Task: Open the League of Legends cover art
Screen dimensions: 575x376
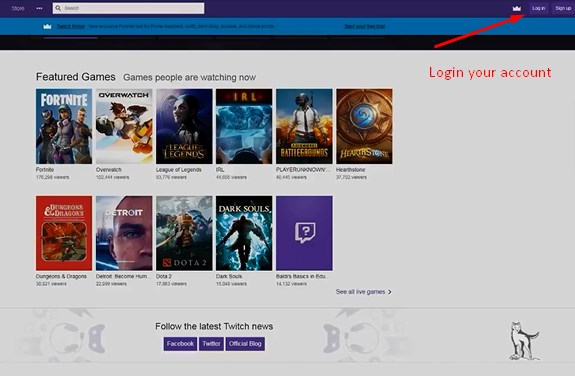Action: [x=184, y=126]
